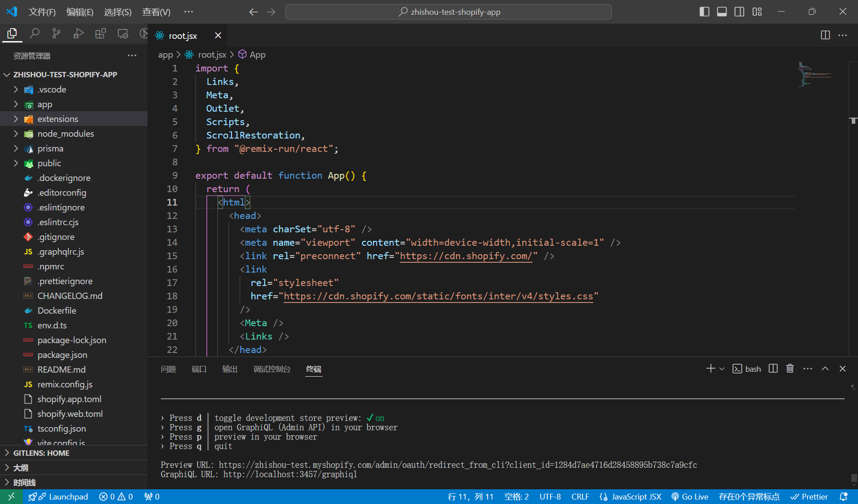Click the command center search field
Screen dimensions: 858x504
tap(448, 12)
